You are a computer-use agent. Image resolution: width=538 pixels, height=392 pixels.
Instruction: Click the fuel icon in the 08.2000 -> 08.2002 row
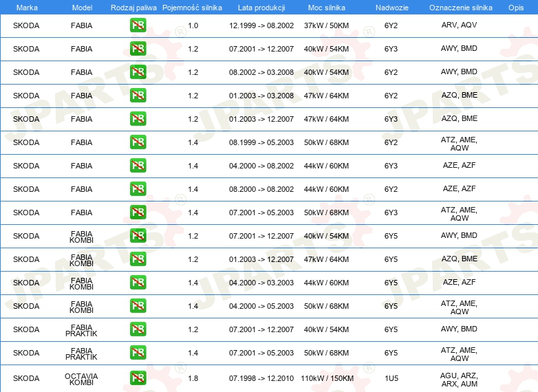tap(138, 188)
